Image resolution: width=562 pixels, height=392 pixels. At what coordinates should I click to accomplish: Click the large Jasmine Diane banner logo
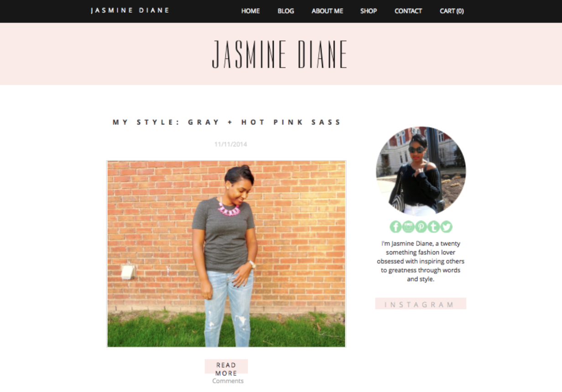[280, 54]
